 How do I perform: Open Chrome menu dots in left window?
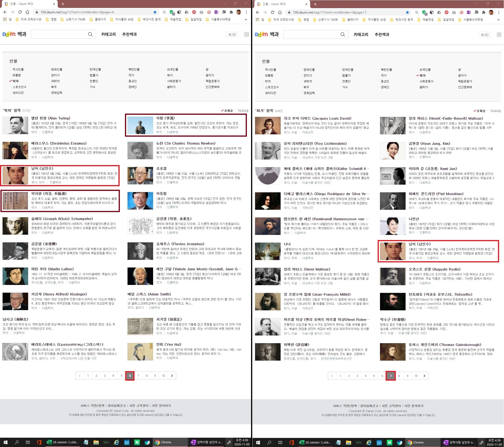246,12
